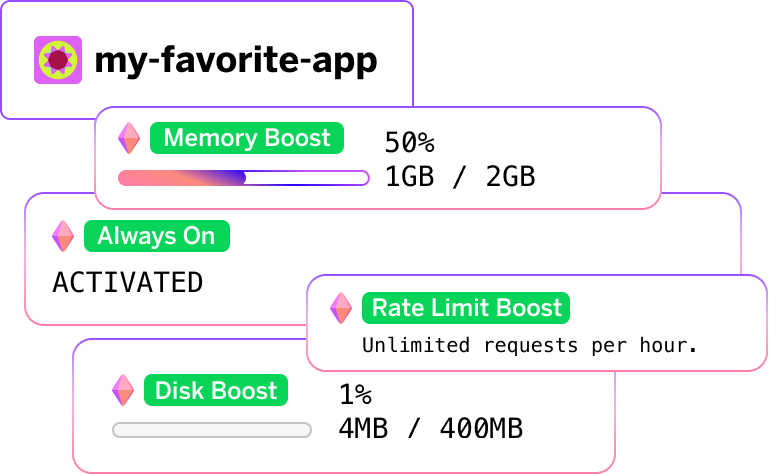Image resolution: width=776 pixels, height=474 pixels.
Task: Click the Unlimited requests per hour text
Action: pos(528,346)
